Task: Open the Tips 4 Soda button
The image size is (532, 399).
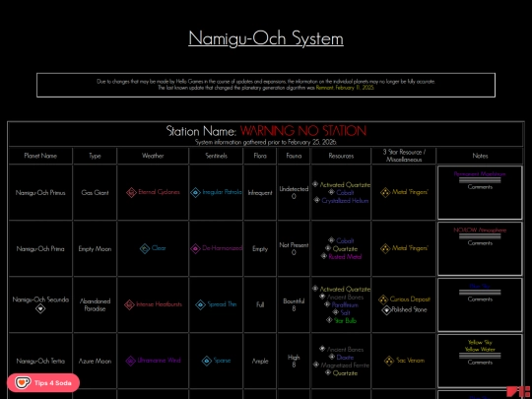Action: (x=43, y=382)
